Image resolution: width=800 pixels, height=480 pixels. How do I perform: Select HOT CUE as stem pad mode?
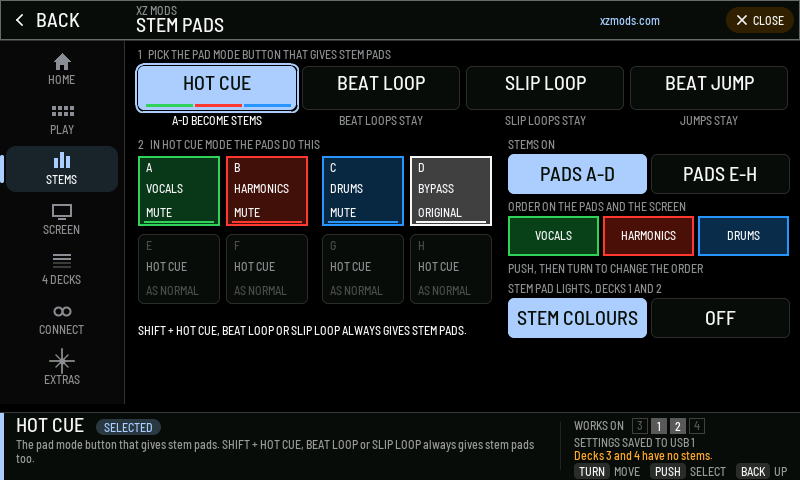click(217, 88)
